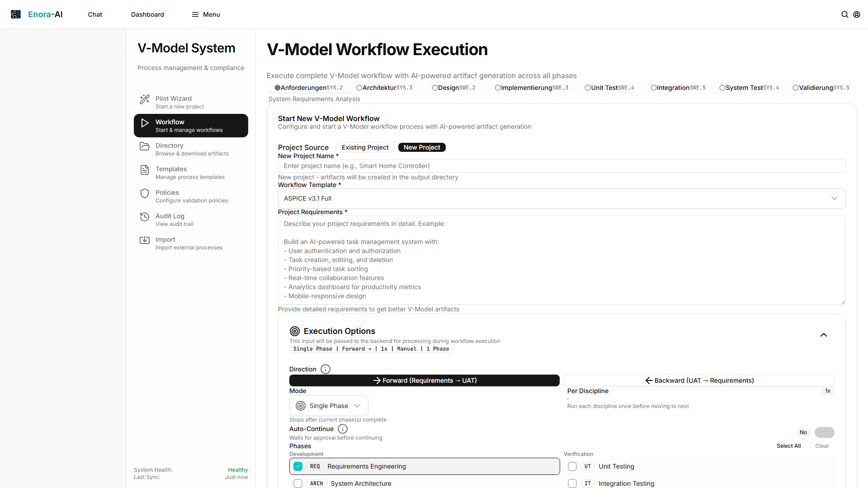Collapse the Execution Options section
This screenshot has width=868, height=488.
tap(824, 335)
